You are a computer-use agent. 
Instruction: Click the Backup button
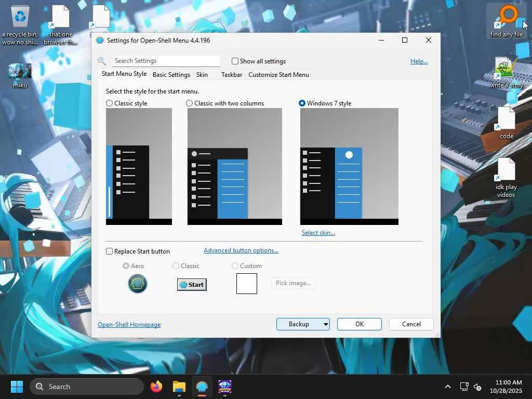coord(299,324)
